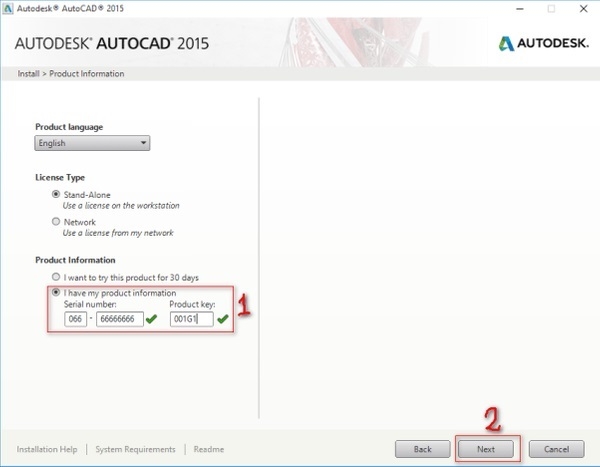Click the Product key input field
600x467 pixels.
(x=191, y=319)
